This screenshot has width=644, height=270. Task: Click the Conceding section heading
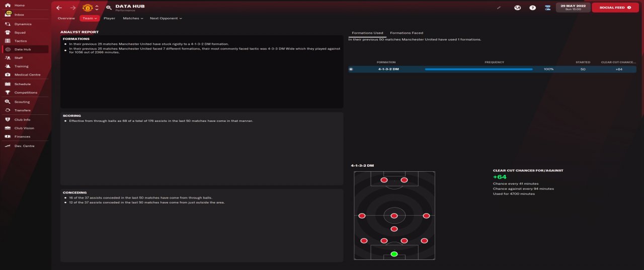75,192
